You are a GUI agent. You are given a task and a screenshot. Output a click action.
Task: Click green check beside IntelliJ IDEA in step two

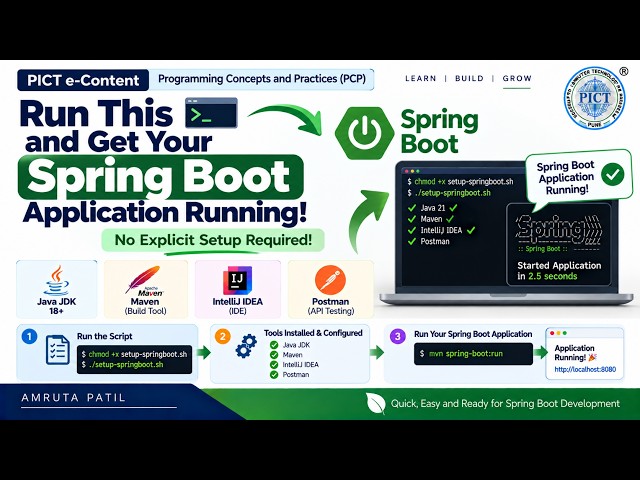pyautogui.click(x=274, y=364)
